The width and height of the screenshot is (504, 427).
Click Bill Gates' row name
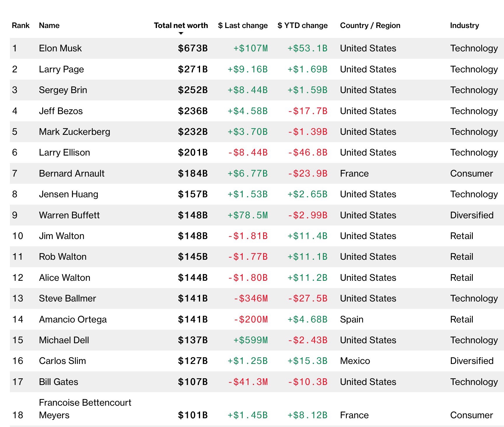pyautogui.click(x=58, y=382)
